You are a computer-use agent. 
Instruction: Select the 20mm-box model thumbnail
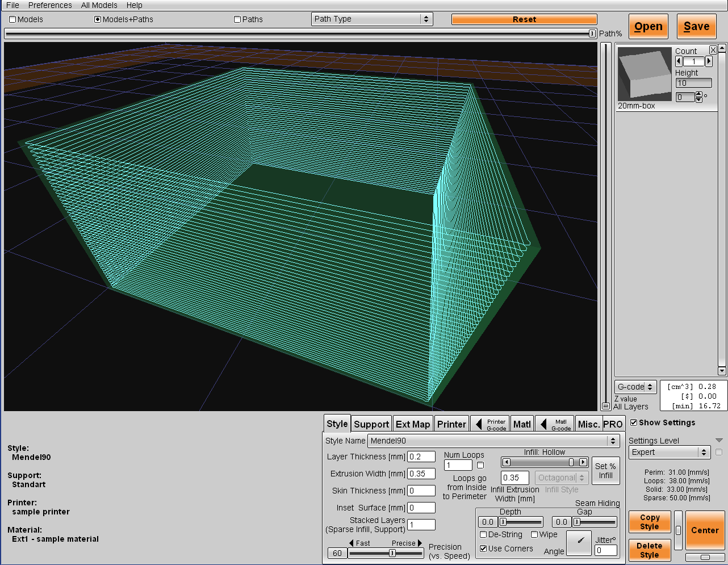[x=645, y=74]
